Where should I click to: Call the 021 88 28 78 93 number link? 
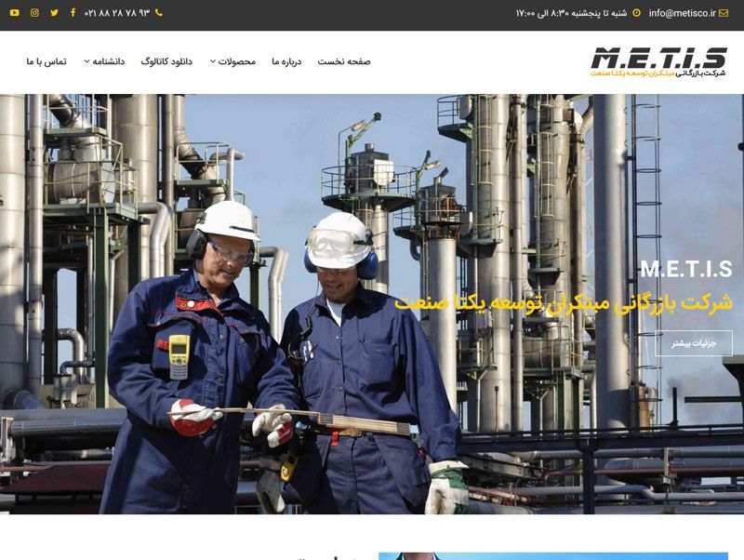tap(117, 13)
